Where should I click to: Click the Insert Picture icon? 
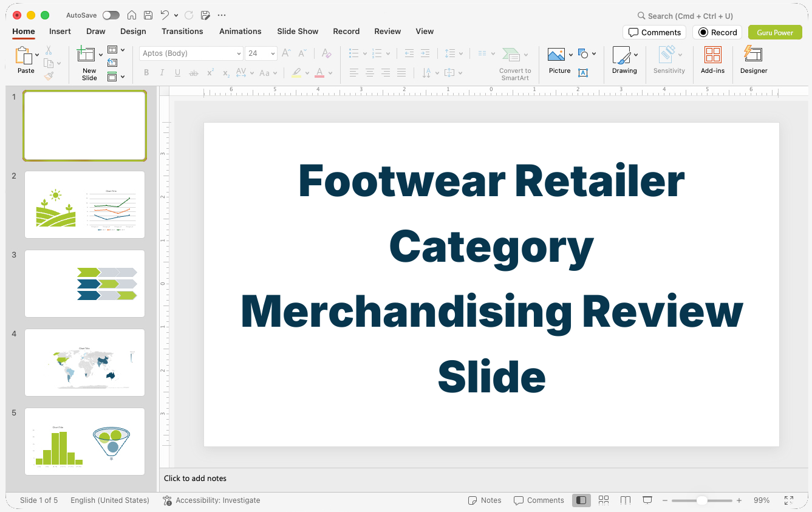556,55
